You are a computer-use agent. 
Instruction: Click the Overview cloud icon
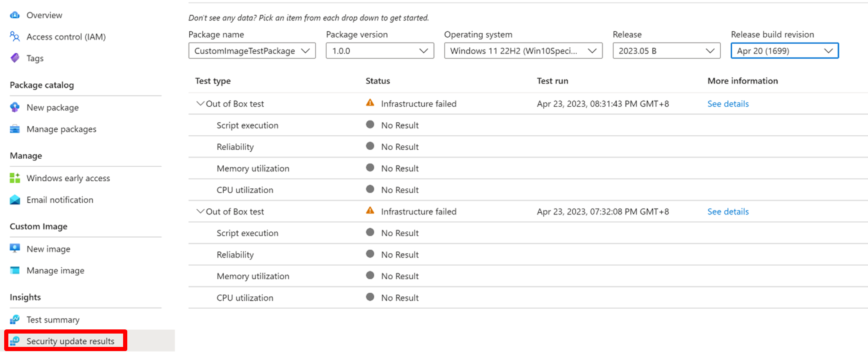(15, 15)
